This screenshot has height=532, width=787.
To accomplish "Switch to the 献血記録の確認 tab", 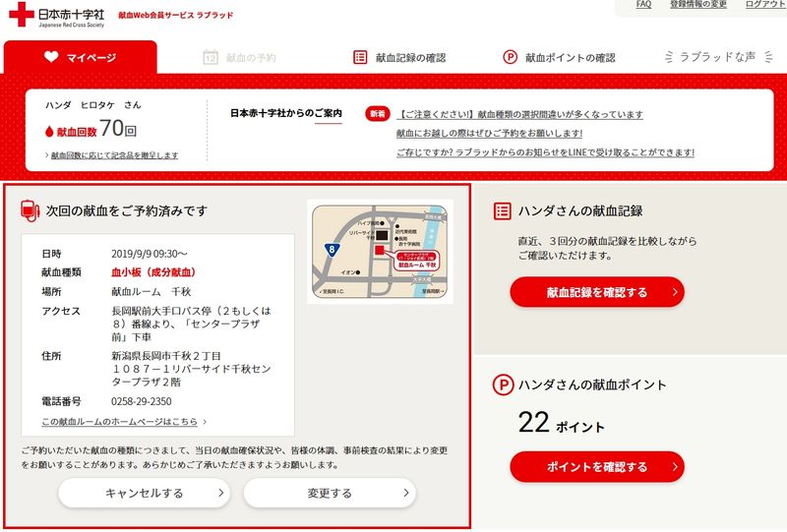I will pos(400,57).
